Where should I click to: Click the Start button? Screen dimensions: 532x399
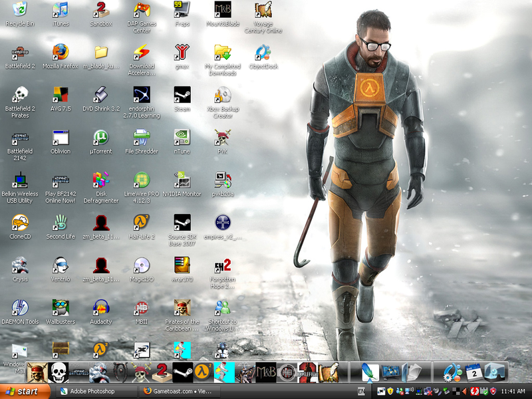25,392
